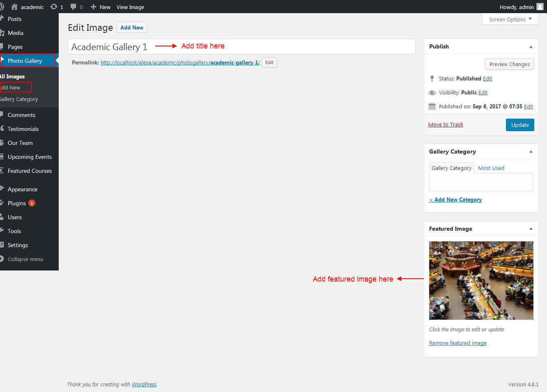Click Preview Changes button
The height and width of the screenshot is (392, 547).
click(509, 64)
